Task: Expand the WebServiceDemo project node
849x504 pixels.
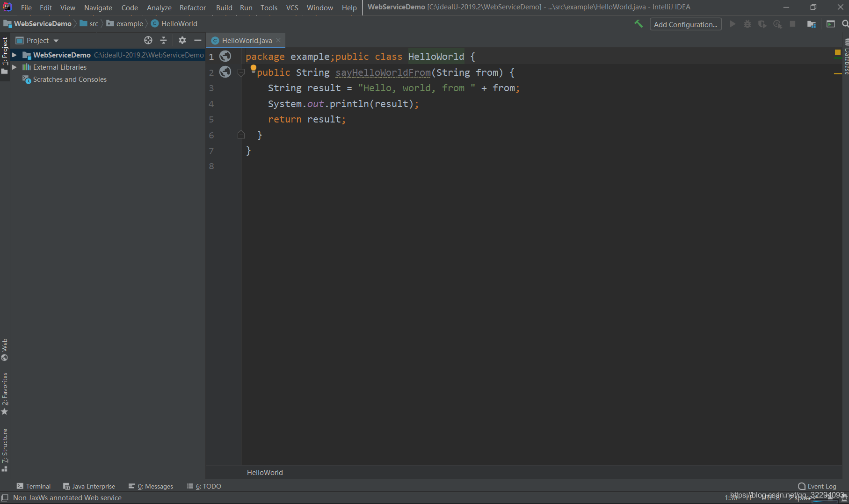Action: tap(15, 55)
